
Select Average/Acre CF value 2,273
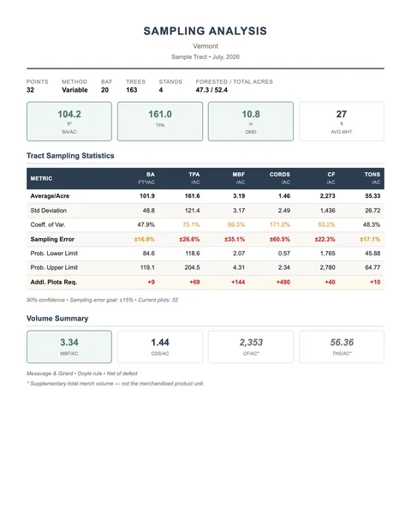tap(328, 196)
